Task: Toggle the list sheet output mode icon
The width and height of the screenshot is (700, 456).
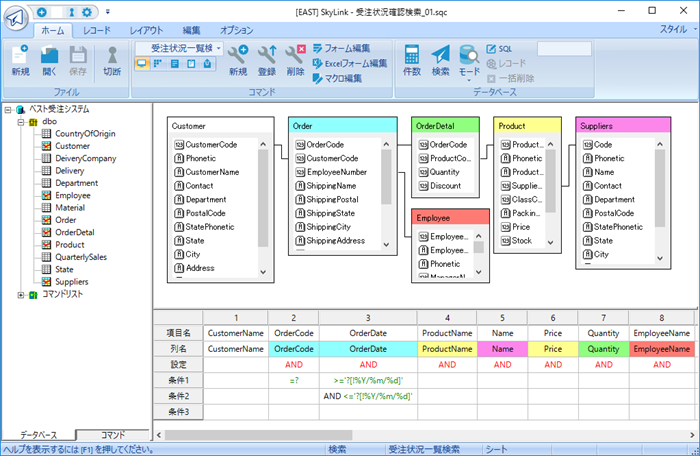Action: (x=175, y=64)
